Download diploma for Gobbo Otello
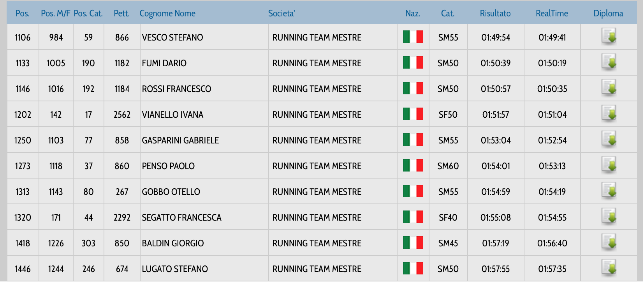Image resolution: width=644 pixels, height=283 pixels. (x=609, y=191)
